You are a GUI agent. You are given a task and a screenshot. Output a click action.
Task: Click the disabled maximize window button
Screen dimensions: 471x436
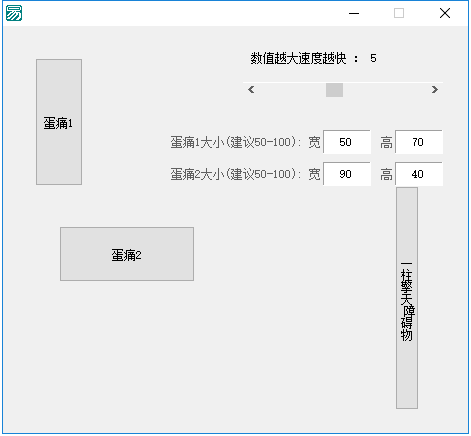[399, 13]
